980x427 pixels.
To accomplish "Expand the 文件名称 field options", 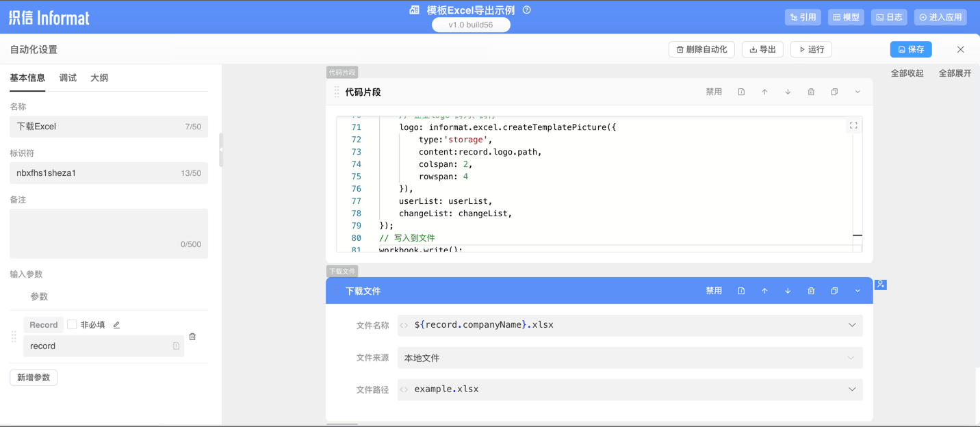I will click(x=852, y=325).
